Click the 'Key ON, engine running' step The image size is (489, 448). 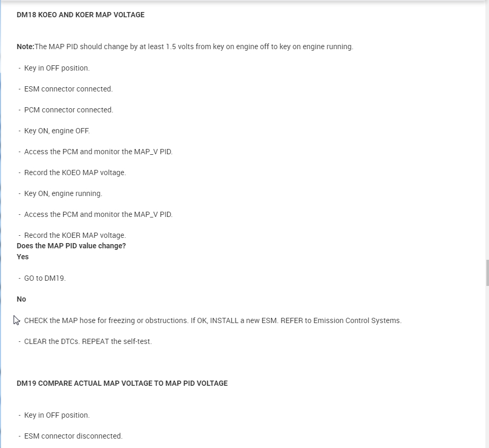tap(63, 193)
